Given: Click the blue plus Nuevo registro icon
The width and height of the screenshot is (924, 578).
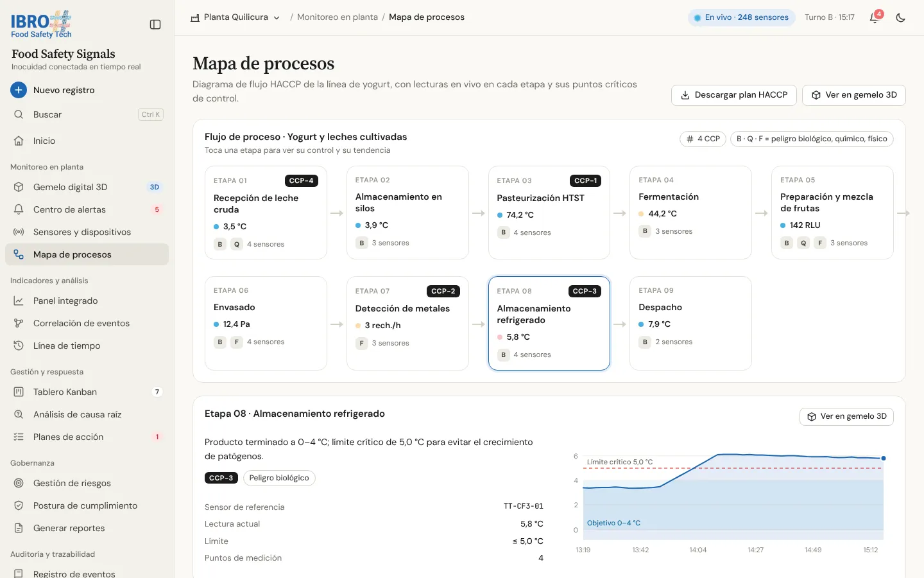Looking at the screenshot, I should [x=19, y=90].
